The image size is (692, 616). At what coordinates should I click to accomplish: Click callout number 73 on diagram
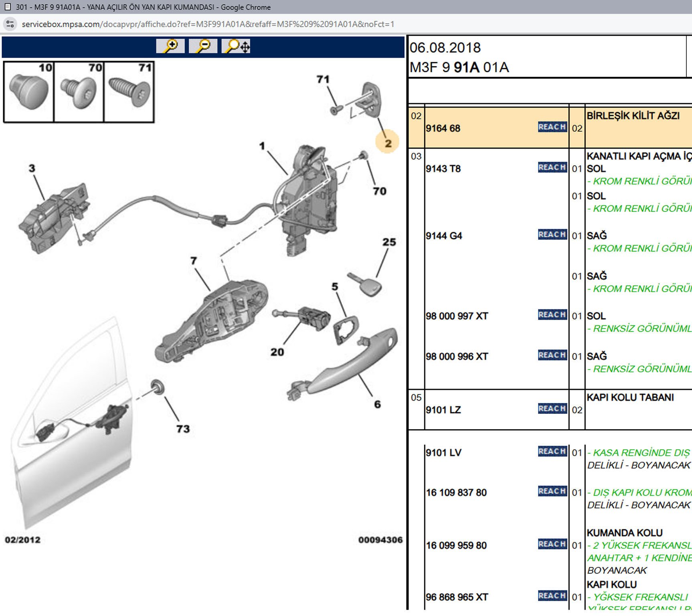coord(183,429)
